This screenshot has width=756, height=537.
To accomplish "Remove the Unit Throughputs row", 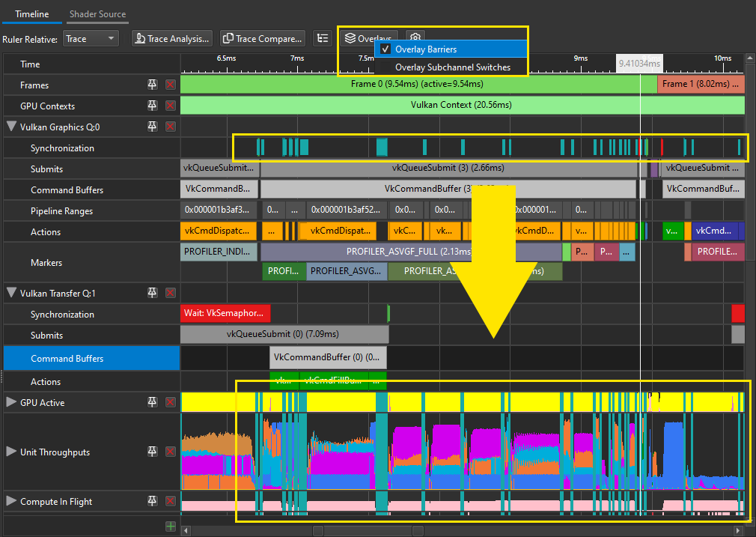I will 171,452.
